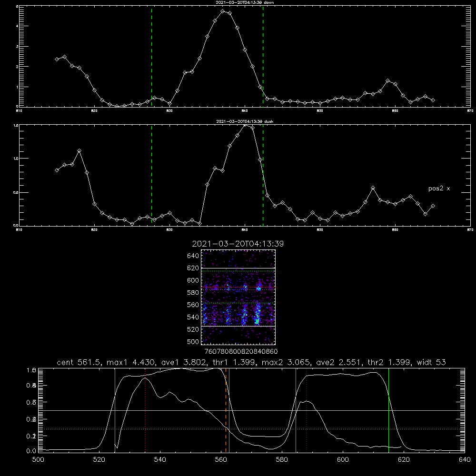476x476 pixels.
Task: Click the '640' label on bottom plot x-axis
Action: click(x=465, y=460)
